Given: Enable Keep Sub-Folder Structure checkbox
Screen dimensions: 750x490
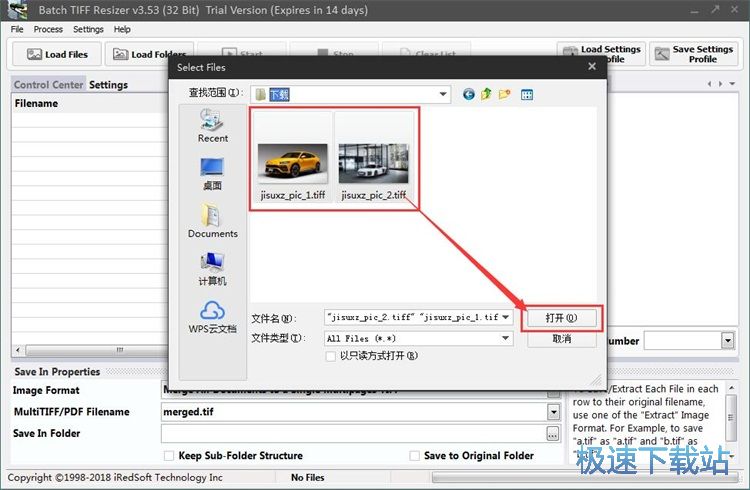Looking at the screenshot, I should click(169, 456).
